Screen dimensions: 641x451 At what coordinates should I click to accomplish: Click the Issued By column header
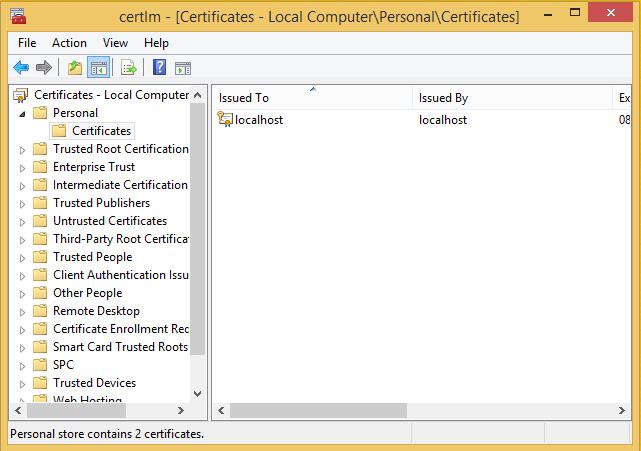click(510, 98)
